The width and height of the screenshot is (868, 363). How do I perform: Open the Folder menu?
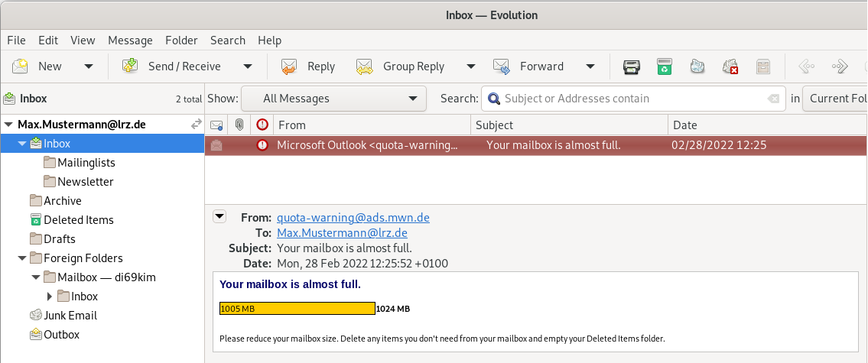(x=181, y=41)
